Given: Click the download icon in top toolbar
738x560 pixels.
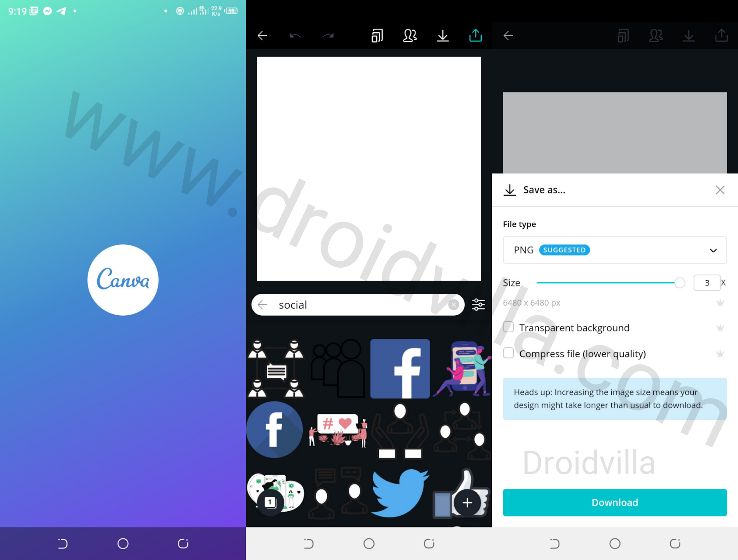Looking at the screenshot, I should 443,35.
